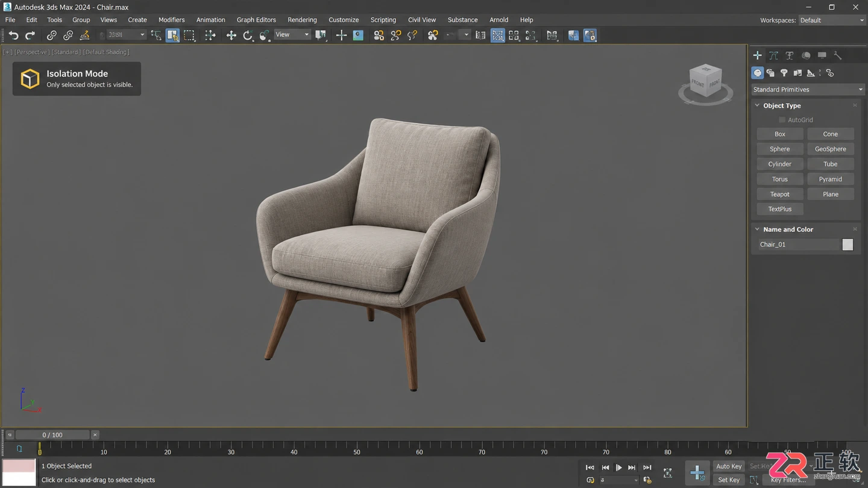The height and width of the screenshot is (488, 868).
Task: Play the animation
Action: pyautogui.click(x=618, y=468)
